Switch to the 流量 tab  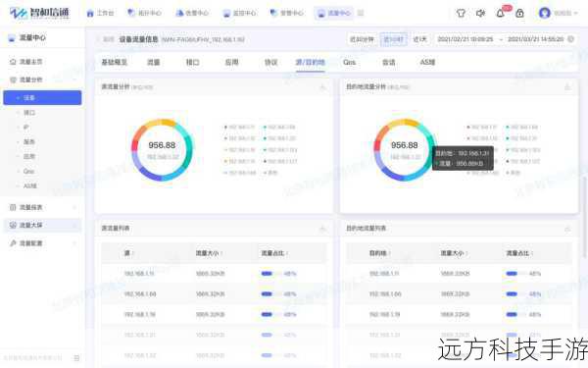tap(154, 63)
